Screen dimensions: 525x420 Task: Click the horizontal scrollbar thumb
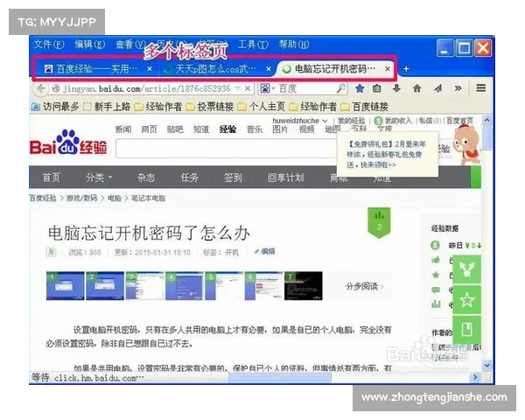(x=280, y=377)
